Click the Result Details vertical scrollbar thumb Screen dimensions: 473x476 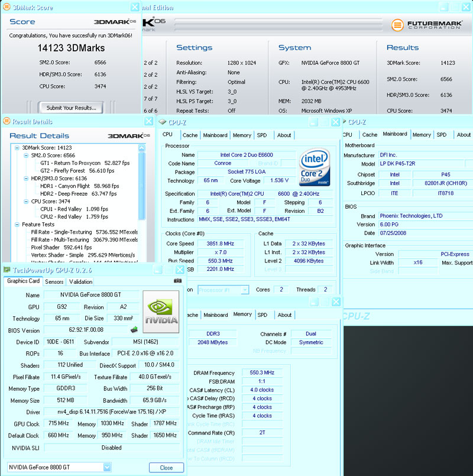click(x=141, y=185)
